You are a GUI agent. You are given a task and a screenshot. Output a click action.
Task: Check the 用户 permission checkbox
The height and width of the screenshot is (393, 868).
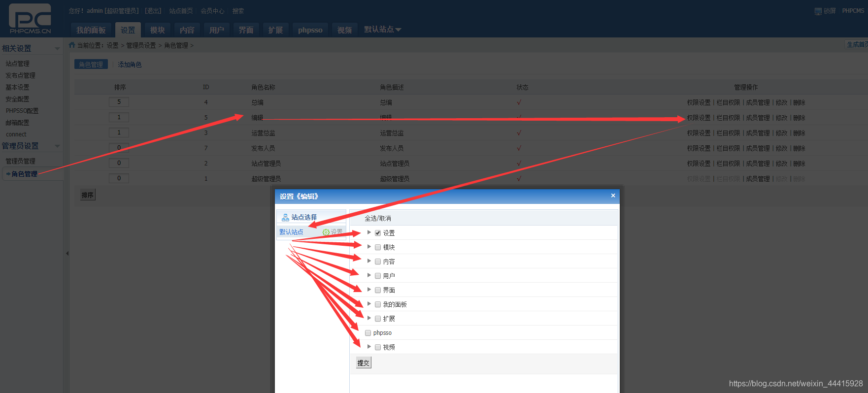tap(378, 276)
